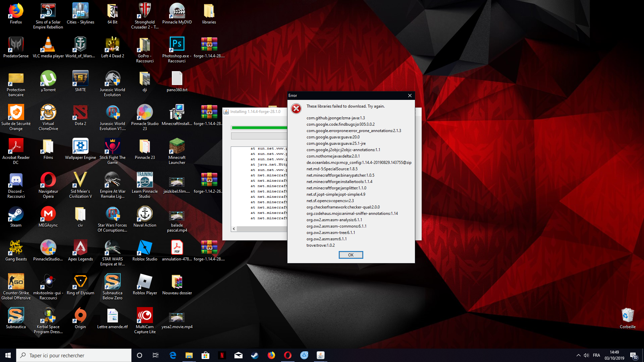Click left arrow of installer log scrollbar
This screenshot has width=644, height=362.
tap(234, 229)
